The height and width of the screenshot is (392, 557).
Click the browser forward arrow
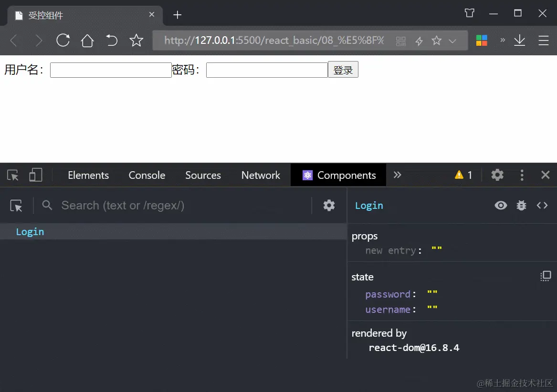(39, 41)
